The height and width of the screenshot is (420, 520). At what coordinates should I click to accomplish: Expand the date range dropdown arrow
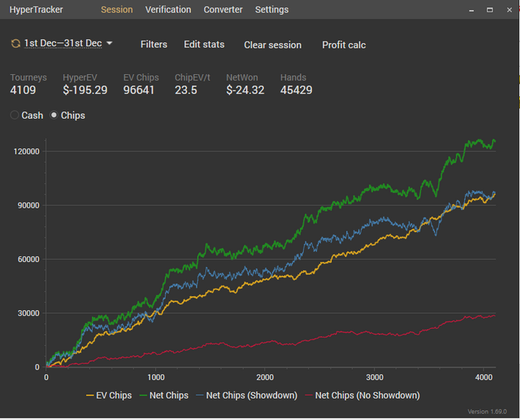(x=110, y=43)
